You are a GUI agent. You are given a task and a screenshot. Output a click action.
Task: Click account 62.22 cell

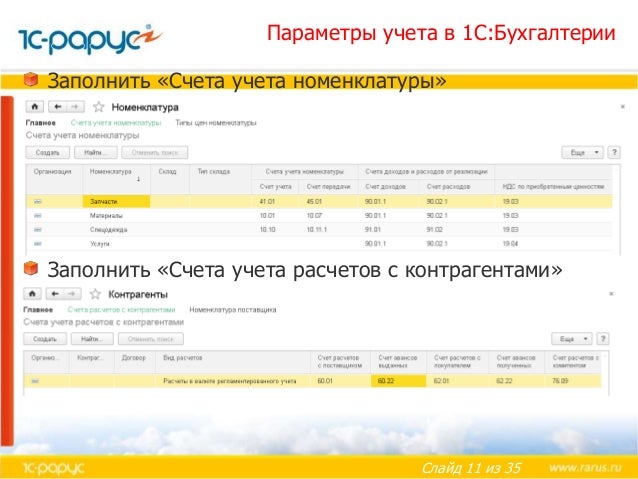point(504,381)
